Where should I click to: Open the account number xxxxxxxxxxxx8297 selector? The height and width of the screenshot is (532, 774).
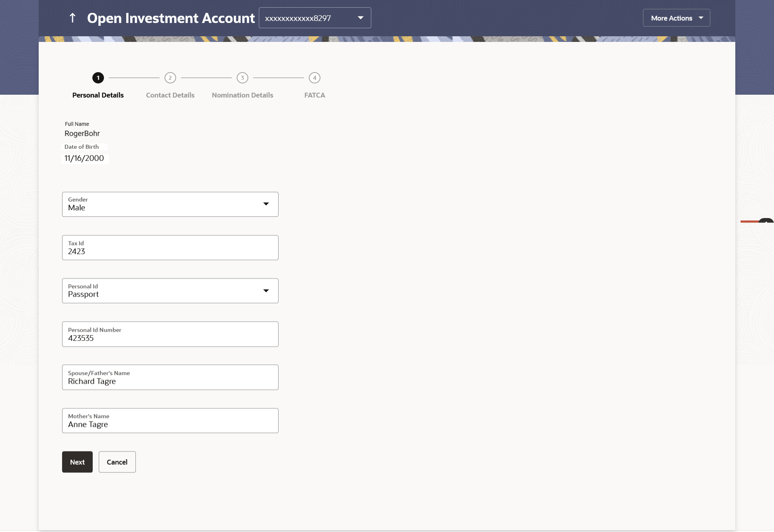coord(314,18)
